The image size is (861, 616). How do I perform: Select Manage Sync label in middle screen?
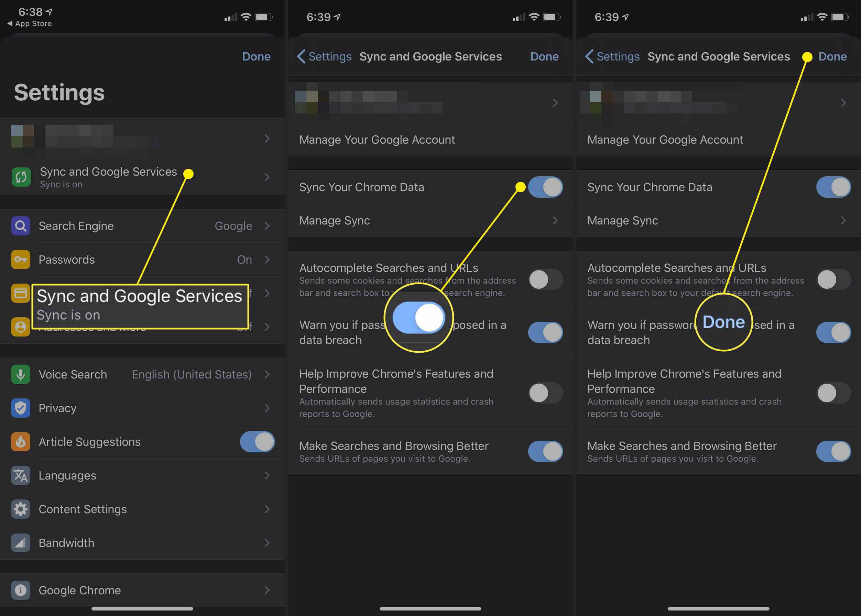click(334, 220)
